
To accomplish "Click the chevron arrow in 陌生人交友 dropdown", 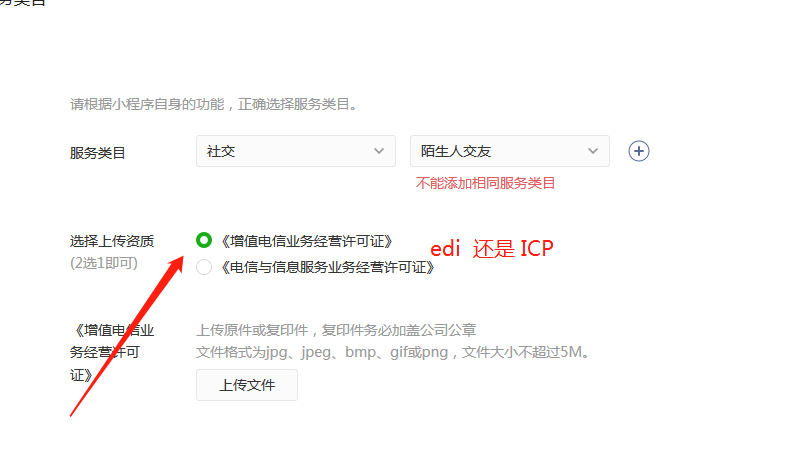I will 593,151.
